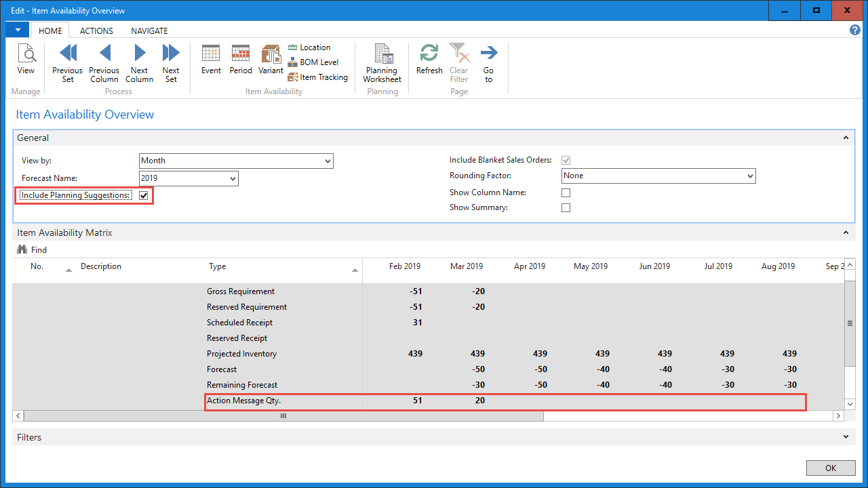
Task: Open the Planning Worksheet
Action: point(382,61)
